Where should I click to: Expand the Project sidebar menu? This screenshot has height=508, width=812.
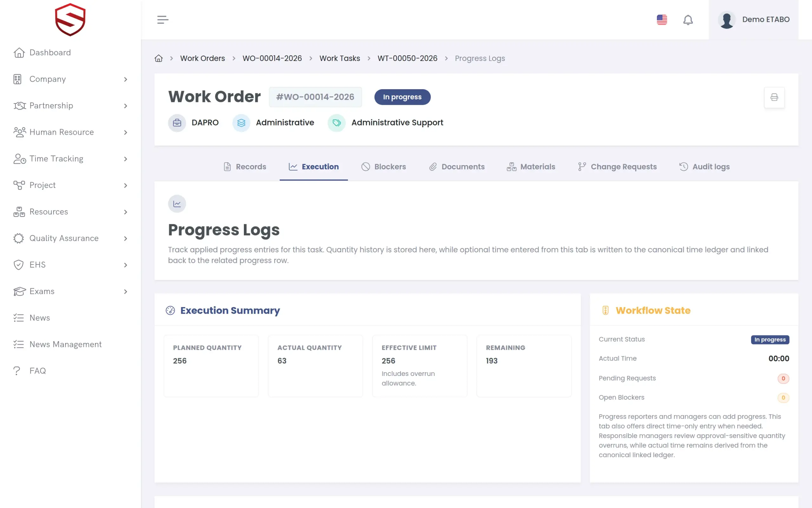(x=70, y=185)
